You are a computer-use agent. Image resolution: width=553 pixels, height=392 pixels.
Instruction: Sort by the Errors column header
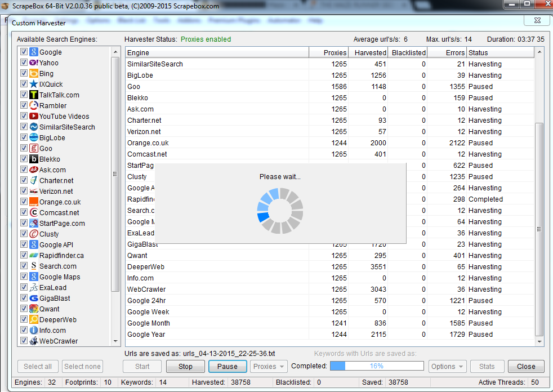(x=447, y=52)
